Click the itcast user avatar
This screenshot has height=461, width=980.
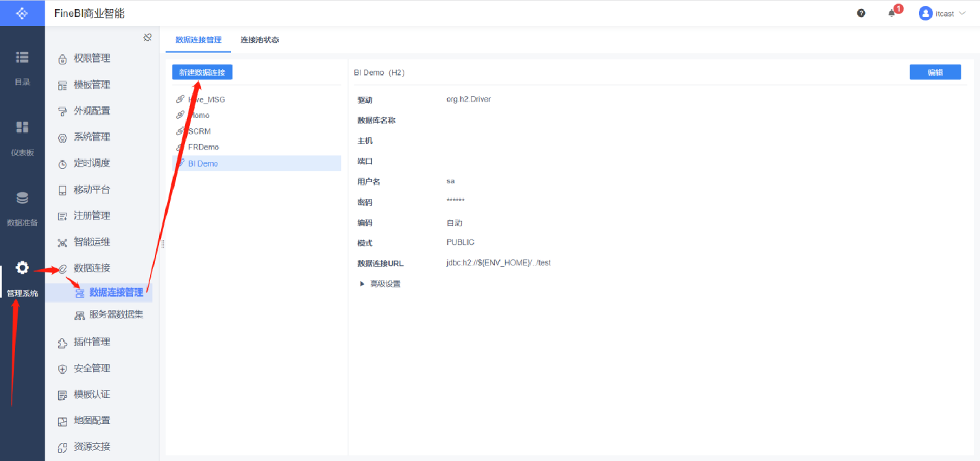tap(925, 13)
